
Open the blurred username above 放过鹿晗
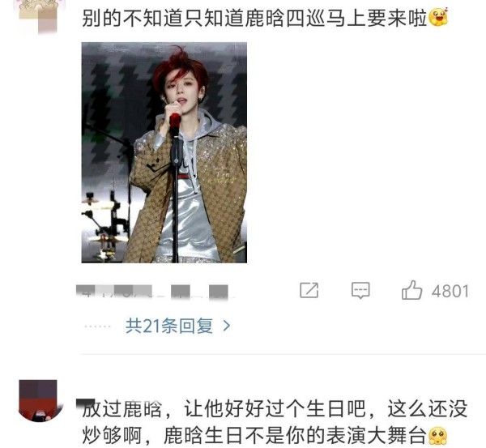[x=86, y=402]
